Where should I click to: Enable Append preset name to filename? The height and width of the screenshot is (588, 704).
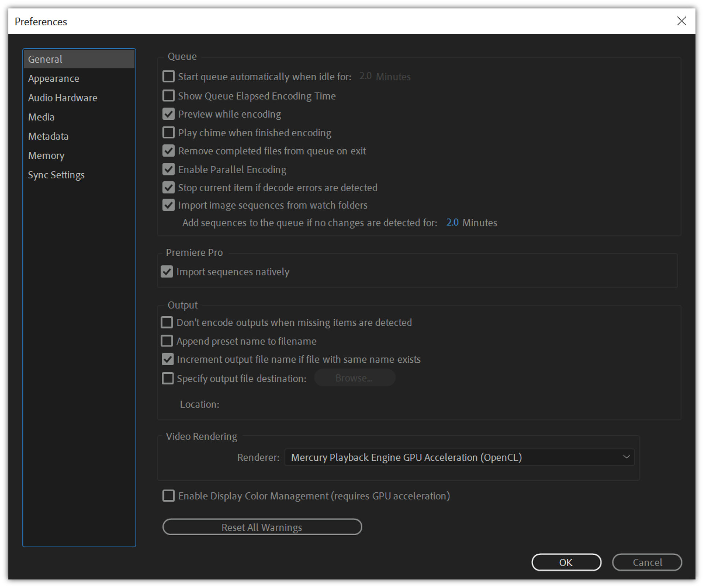click(167, 341)
